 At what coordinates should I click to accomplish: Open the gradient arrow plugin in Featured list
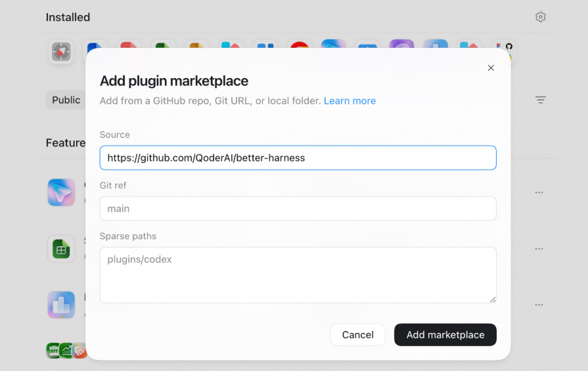click(61, 192)
